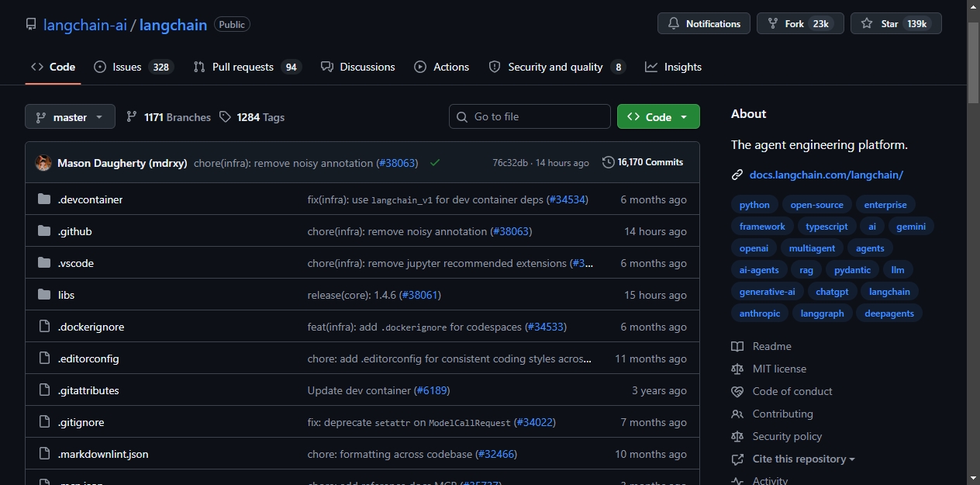
Task: Open docs.langchain.com/langchain/ link
Action: [826, 175]
